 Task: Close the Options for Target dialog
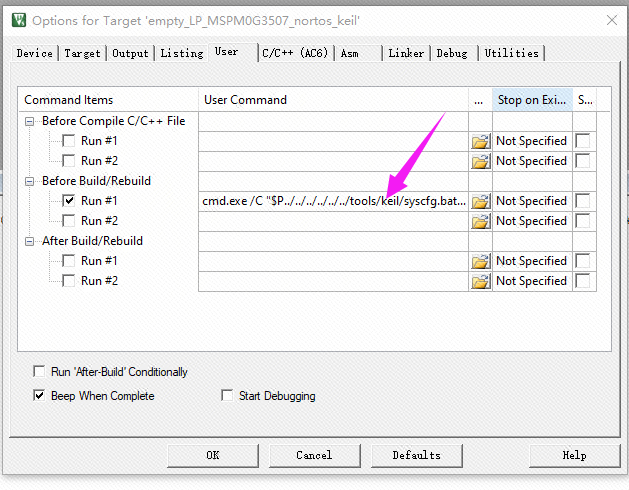point(610,20)
